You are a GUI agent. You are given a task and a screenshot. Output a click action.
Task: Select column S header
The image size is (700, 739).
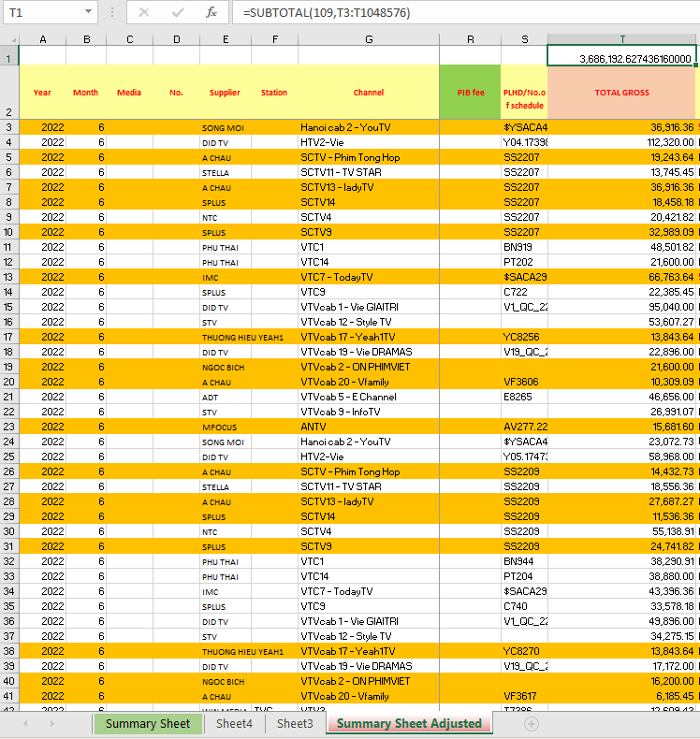click(x=524, y=39)
